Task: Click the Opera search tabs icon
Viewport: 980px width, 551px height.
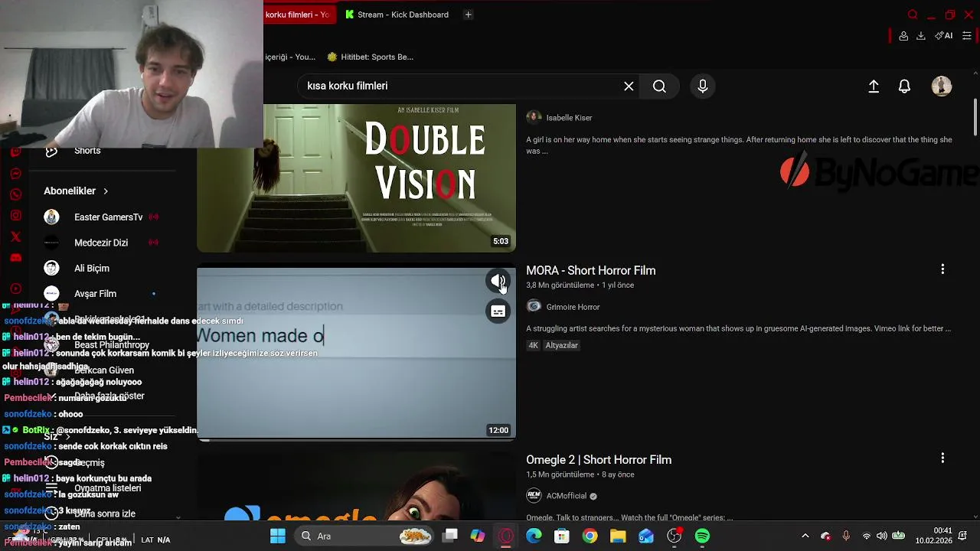Action: [x=913, y=15]
